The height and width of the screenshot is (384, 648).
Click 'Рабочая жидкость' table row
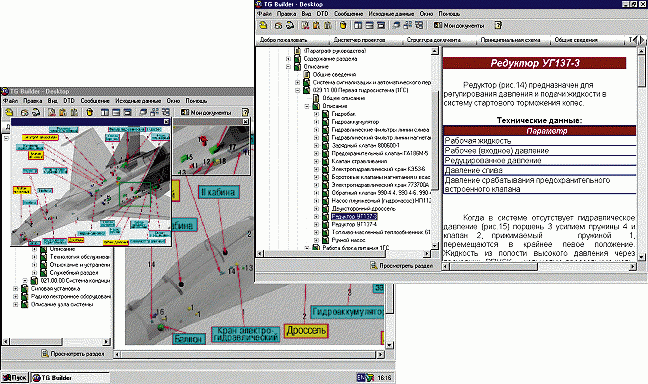click(539, 141)
